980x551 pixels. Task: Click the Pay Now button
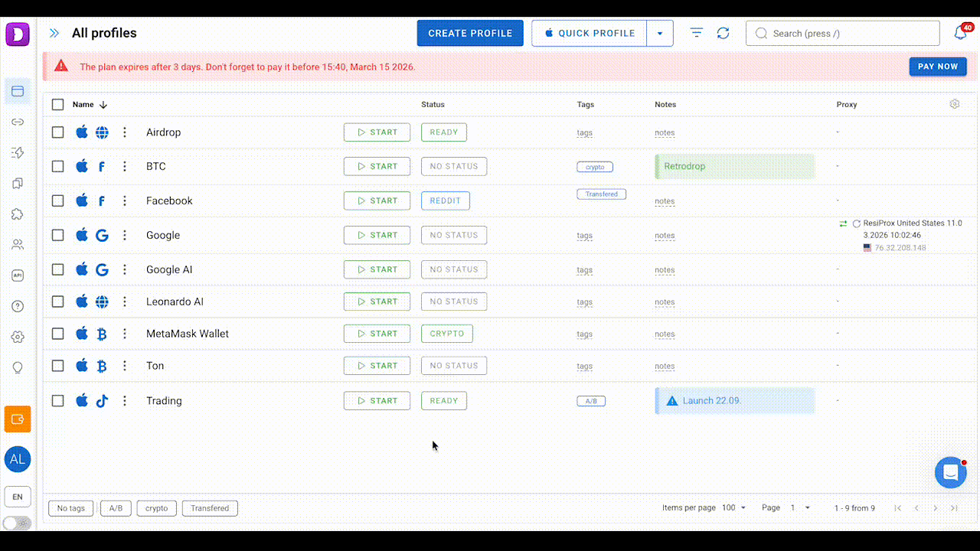coord(937,67)
